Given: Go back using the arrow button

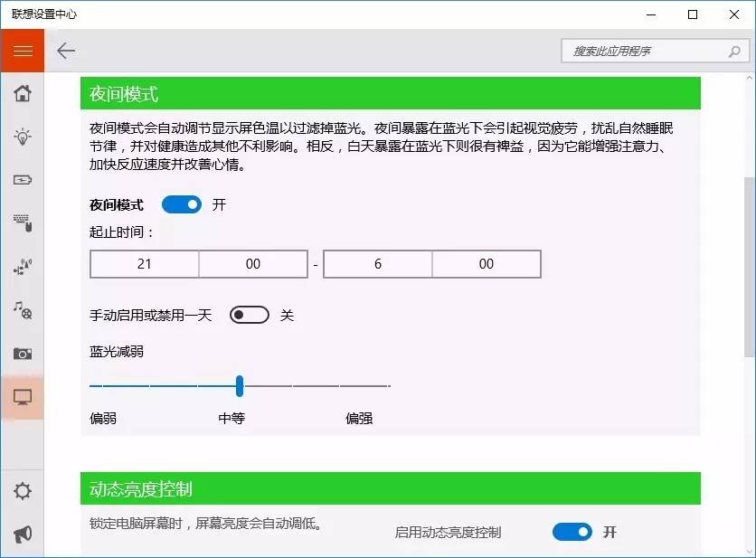Looking at the screenshot, I should click(x=65, y=51).
